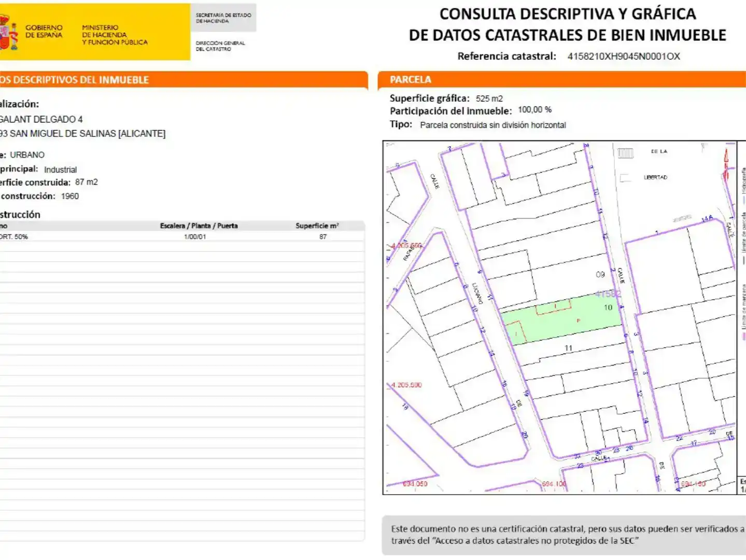Select the "1/00/01" table cell

195,237
